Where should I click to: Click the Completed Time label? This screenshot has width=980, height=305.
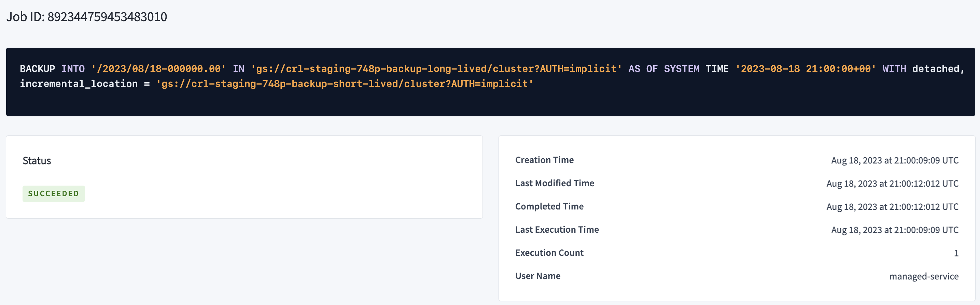coord(549,206)
